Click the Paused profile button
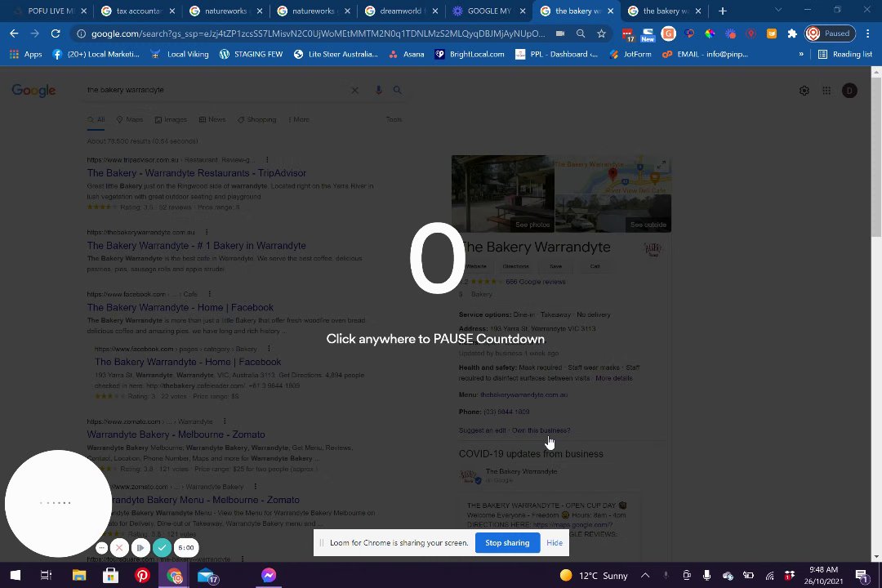The image size is (882, 588). (x=831, y=33)
